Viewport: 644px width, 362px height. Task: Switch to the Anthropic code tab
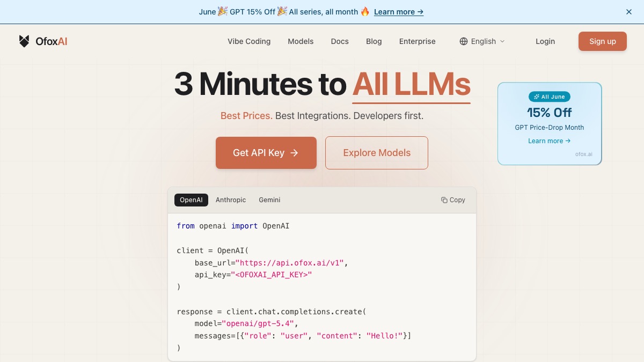click(231, 200)
